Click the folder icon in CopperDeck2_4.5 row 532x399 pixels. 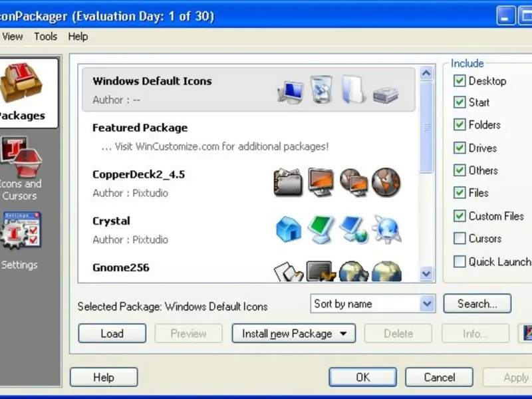point(288,182)
